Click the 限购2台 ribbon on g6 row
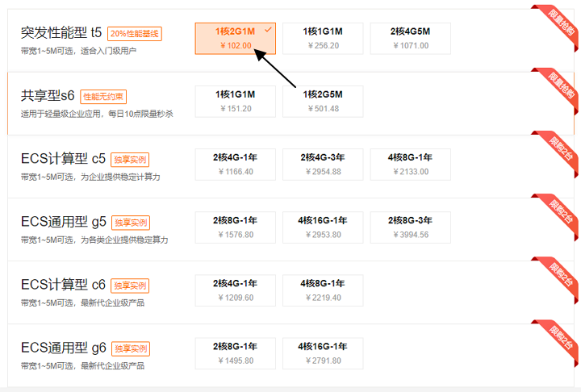 click(558, 340)
